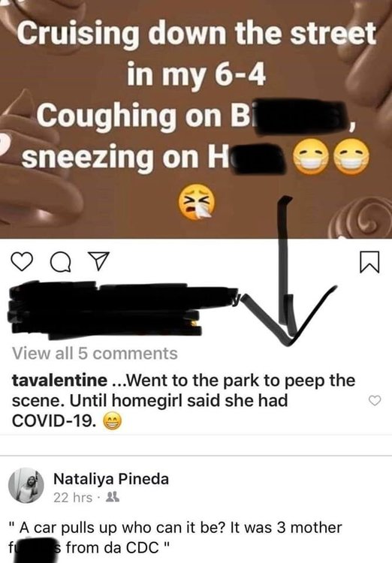Open the 22 hrs timestamp link
Viewport: 392px width, 563px height.
click(73, 498)
